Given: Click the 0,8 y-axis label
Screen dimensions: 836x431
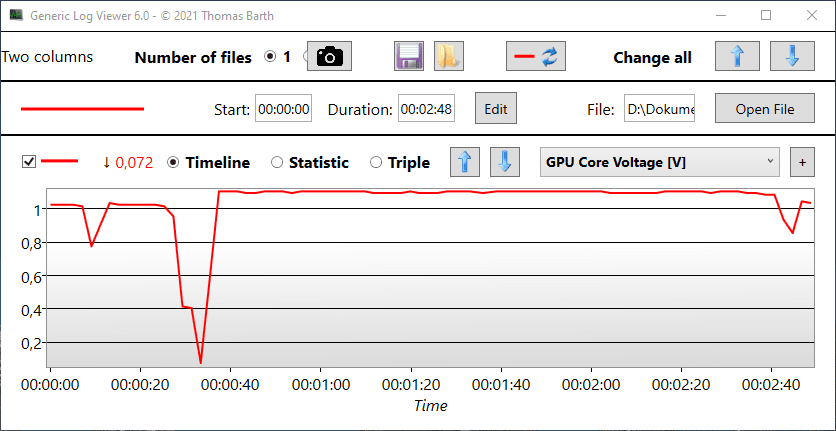Looking at the screenshot, I should pyautogui.click(x=30, y=243).
